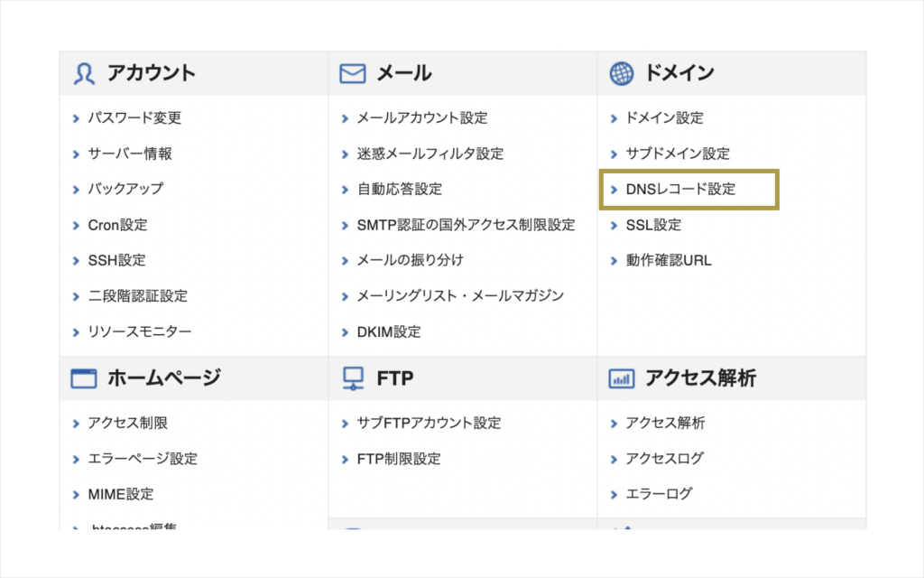Click the Access Analysis bar chart icon

point(621,378)
